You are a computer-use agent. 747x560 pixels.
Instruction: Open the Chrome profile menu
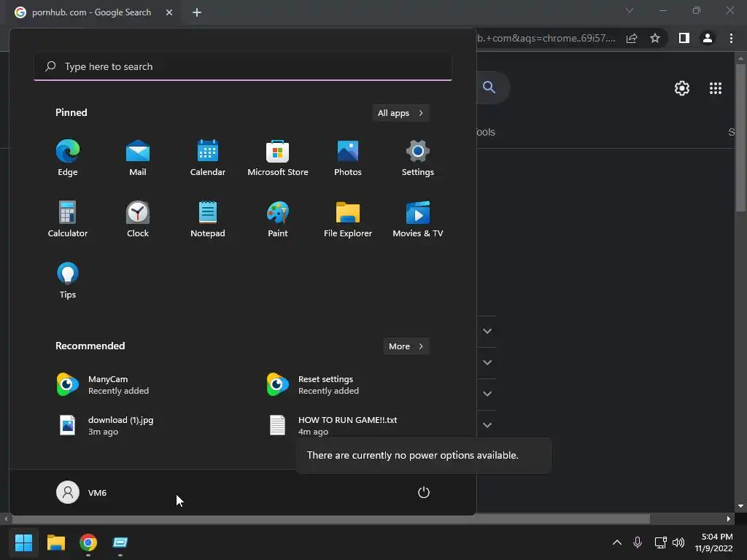click(708, 38)
